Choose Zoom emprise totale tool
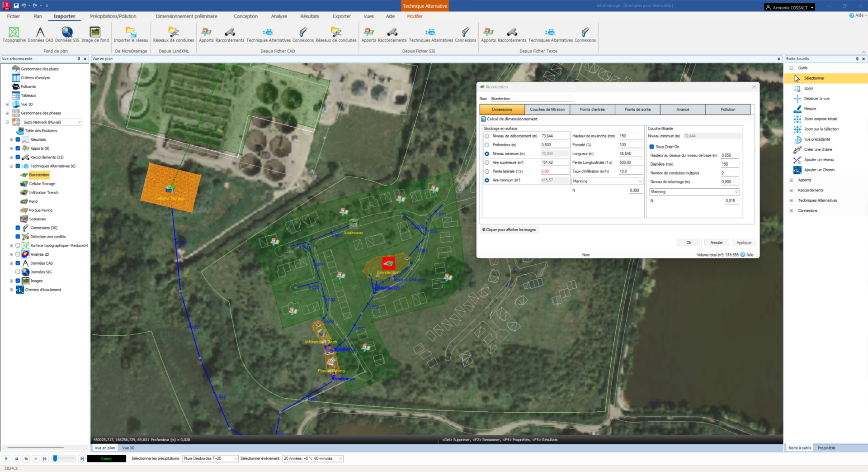868x472 pixels. pyautogui.click(x=820, y=119)
